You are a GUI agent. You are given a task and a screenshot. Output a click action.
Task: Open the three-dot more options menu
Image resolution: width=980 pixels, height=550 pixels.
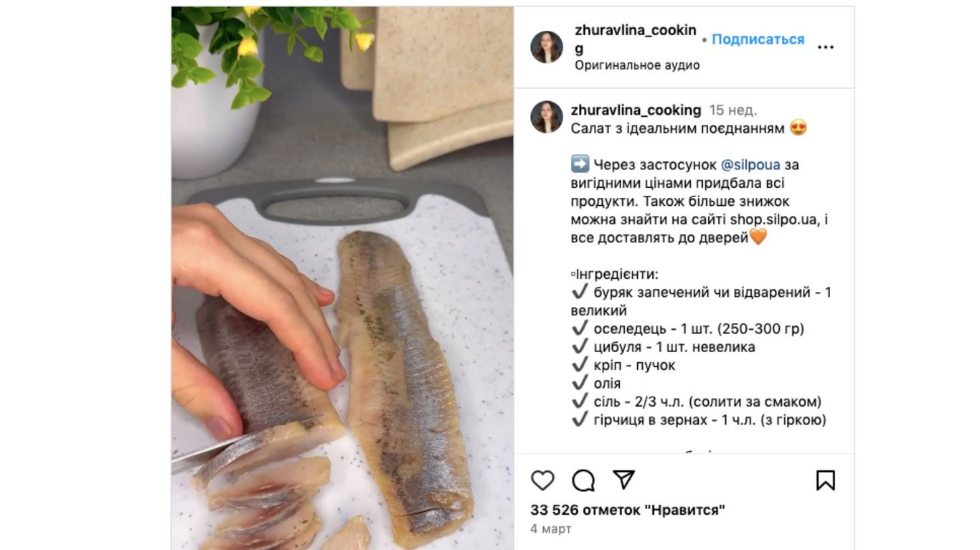pos(826,47)
